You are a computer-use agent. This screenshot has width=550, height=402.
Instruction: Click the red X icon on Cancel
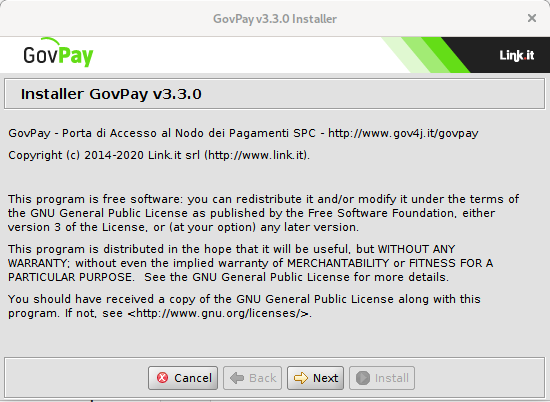[x=162, y=378]
